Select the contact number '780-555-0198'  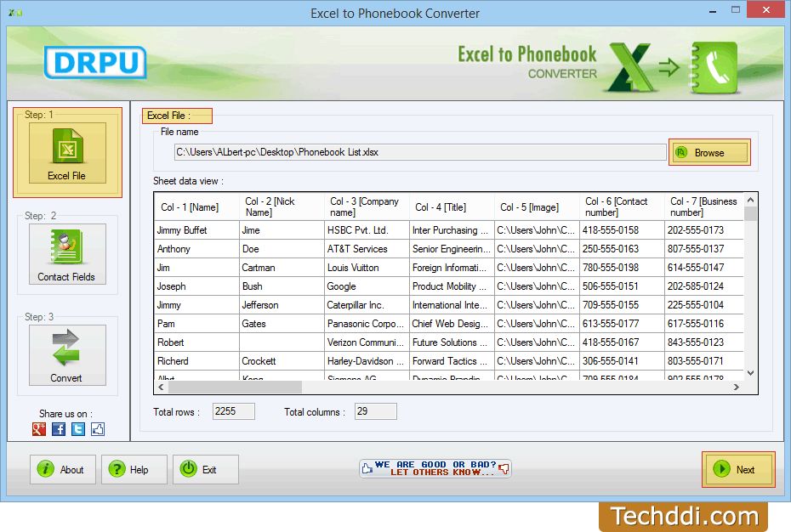(622, 268)
